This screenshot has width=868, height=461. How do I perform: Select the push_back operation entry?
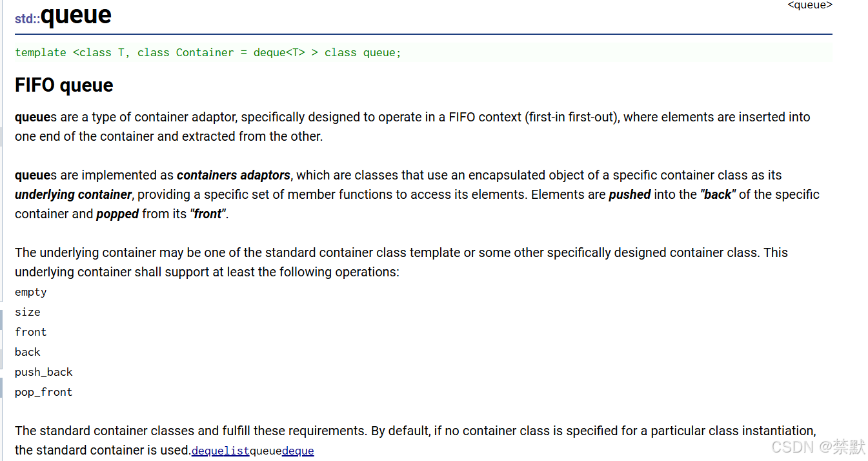point(44,372)
